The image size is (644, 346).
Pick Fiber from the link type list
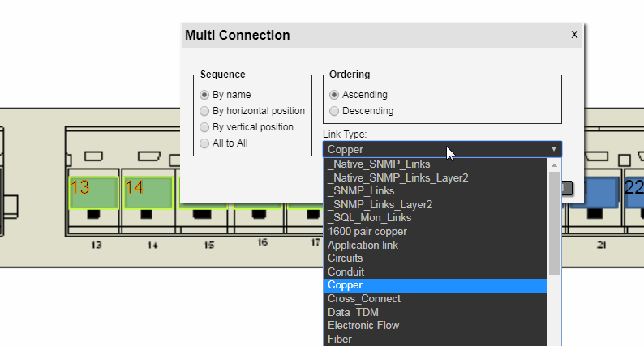coord(340,340)
